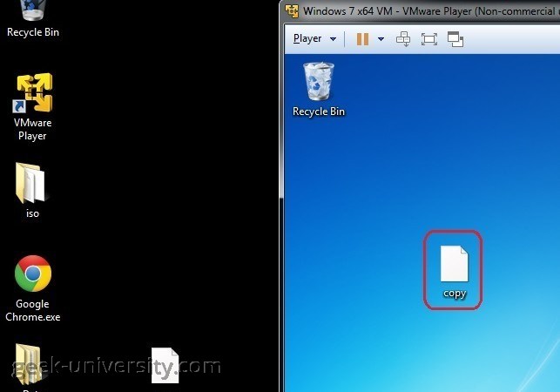Switch to Unity mode in VMware Player

coord(455,39)
